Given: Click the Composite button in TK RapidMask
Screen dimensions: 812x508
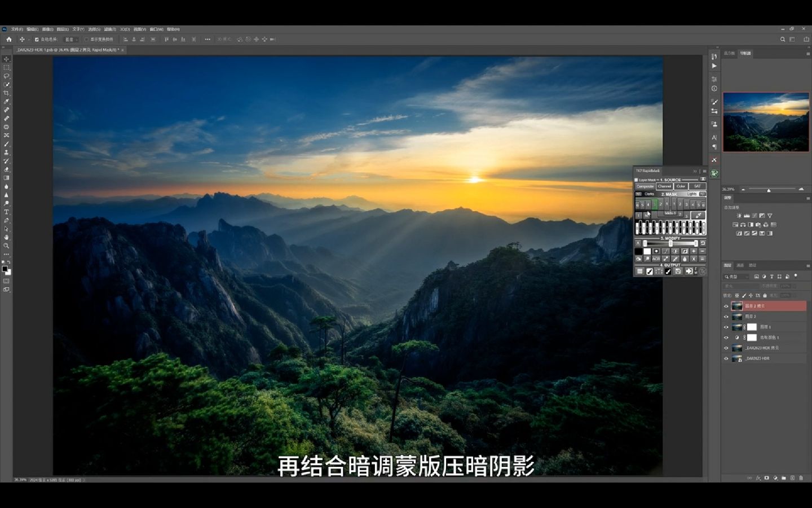Looking at the screenshot, I should tap(645, 186).
